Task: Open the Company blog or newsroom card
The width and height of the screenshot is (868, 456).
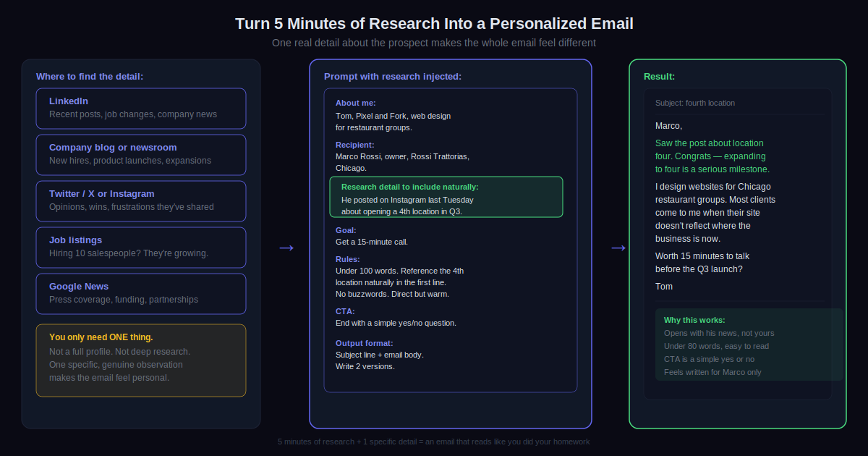Action: [x=141, y=154]
